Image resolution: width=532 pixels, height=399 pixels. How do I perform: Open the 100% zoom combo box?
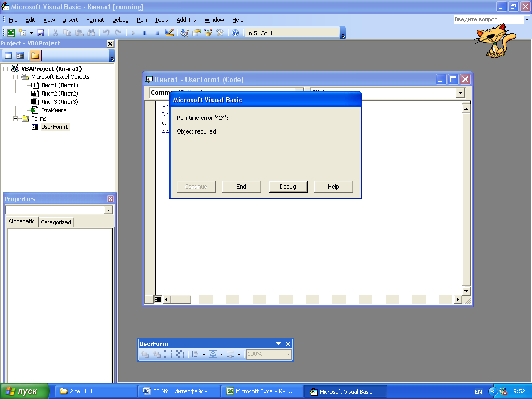[269, 354]
